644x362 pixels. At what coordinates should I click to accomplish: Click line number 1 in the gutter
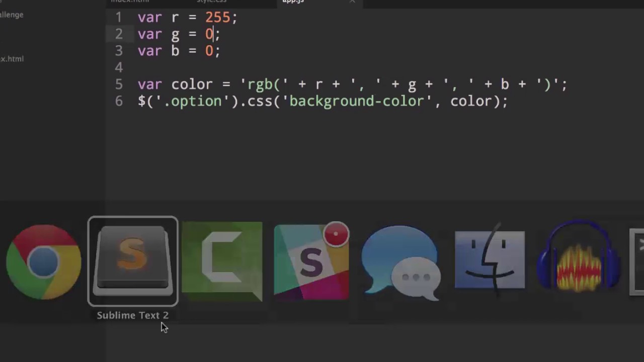119,18
